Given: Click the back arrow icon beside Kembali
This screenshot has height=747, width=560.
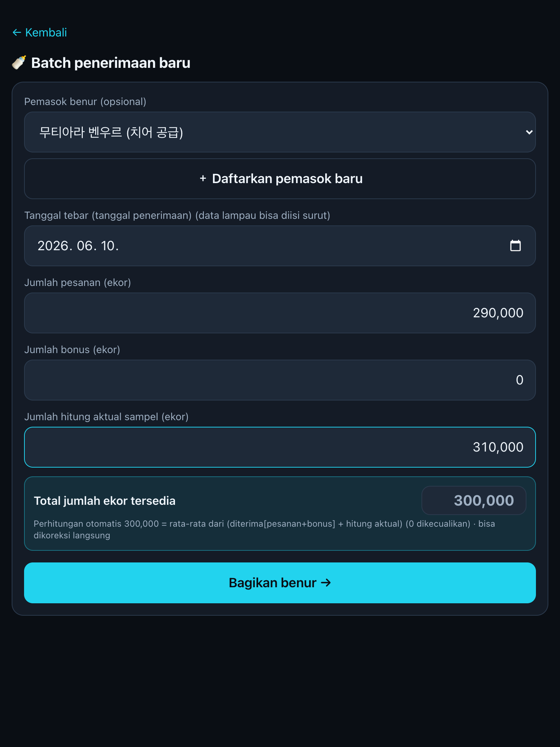Looking at the screenshot, I should (x=17, y=33).
